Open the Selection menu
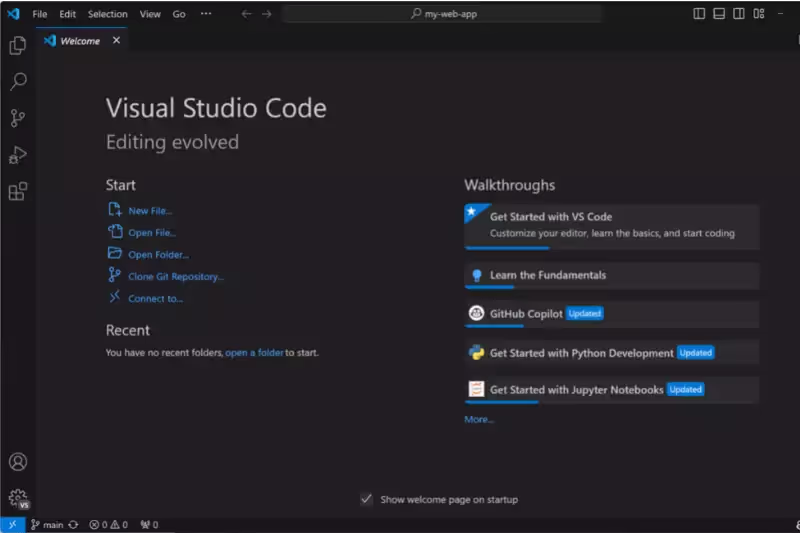The image size is (800, 533). click(x=108, y=14)
